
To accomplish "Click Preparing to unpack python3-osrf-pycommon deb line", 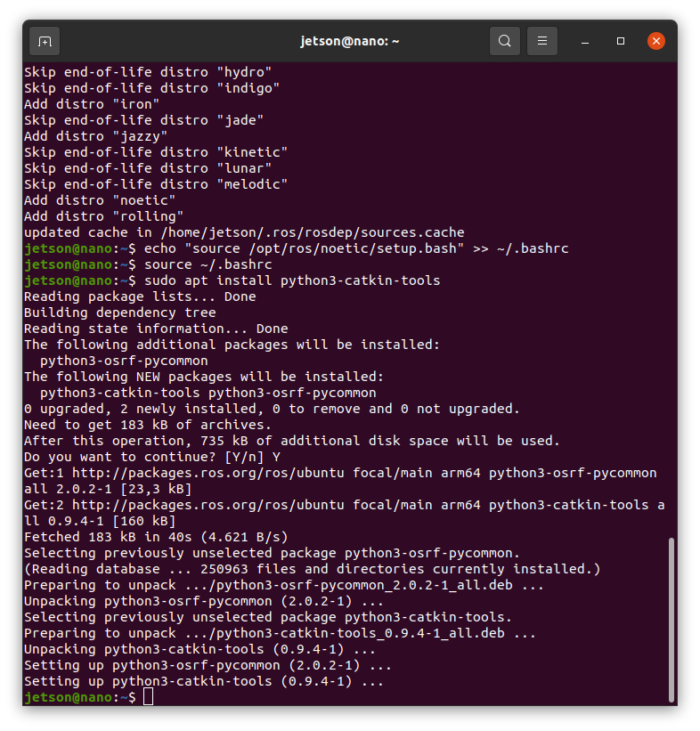I will [284, 585].
